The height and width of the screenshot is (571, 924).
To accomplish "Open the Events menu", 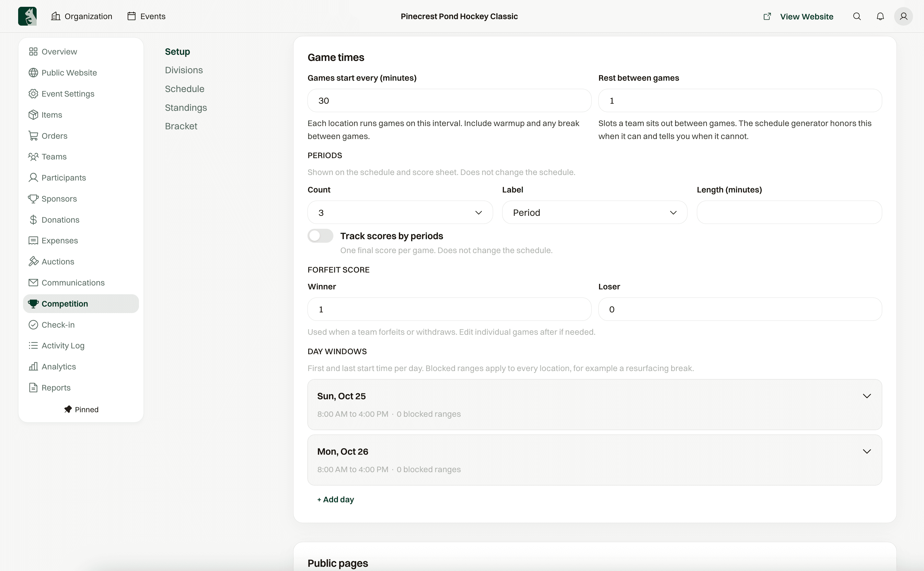I will pos(146,16).
